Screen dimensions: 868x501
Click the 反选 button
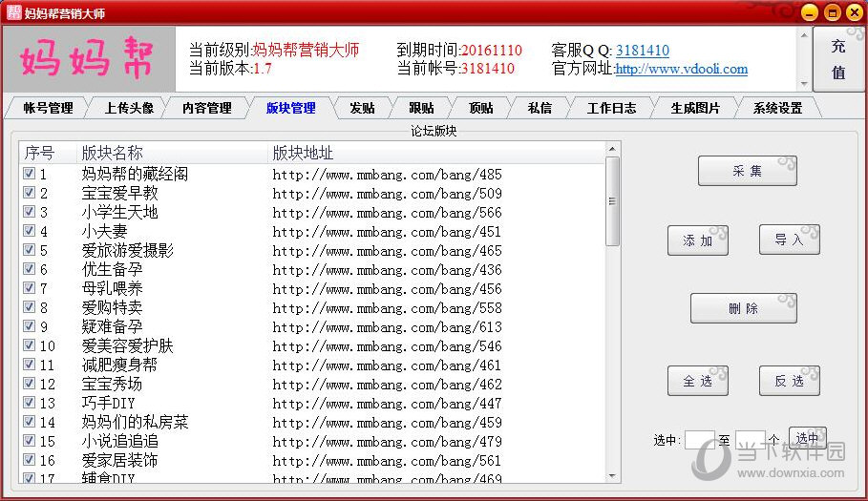(789, 381)
